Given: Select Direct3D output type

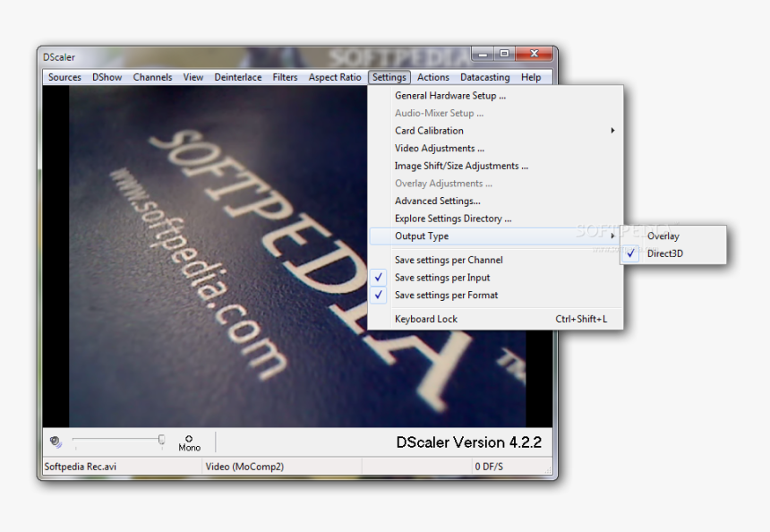Looking at the screenshot, I should [x=673, y=254].
